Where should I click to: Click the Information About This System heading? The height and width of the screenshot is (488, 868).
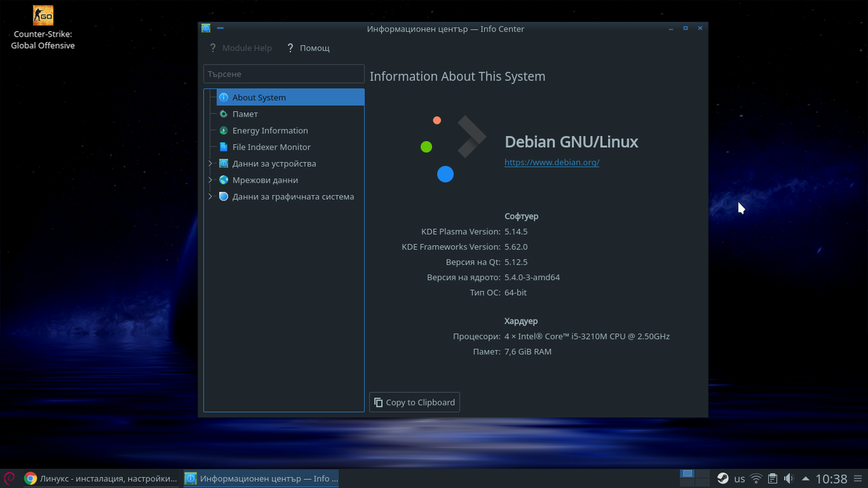[x=458, y=77]
